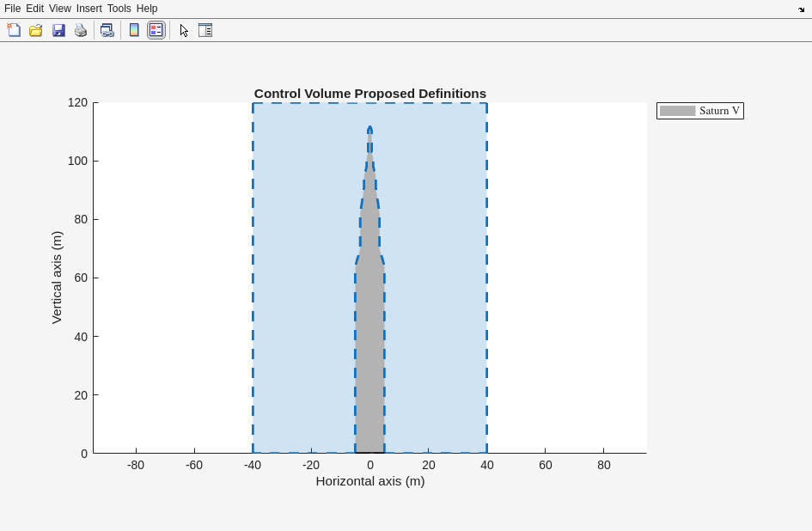Viewport: 812px width, 531px height.
Task: Expand the View menu
Action: [59, 9]
